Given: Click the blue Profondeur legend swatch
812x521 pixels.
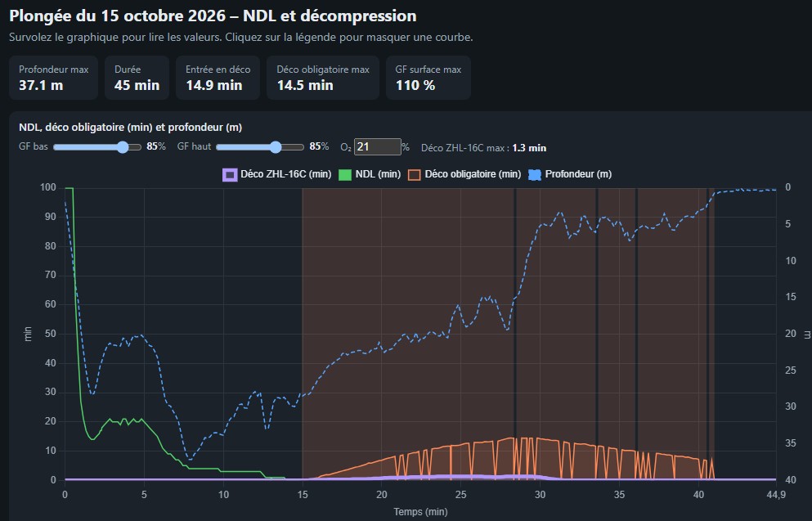Looking at the screenshot, I should point(535,174).
